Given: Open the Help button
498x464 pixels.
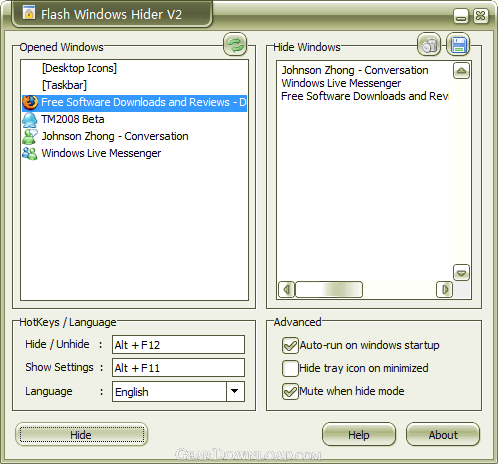Looking at the screenshot, I should [x=359, y=435].
